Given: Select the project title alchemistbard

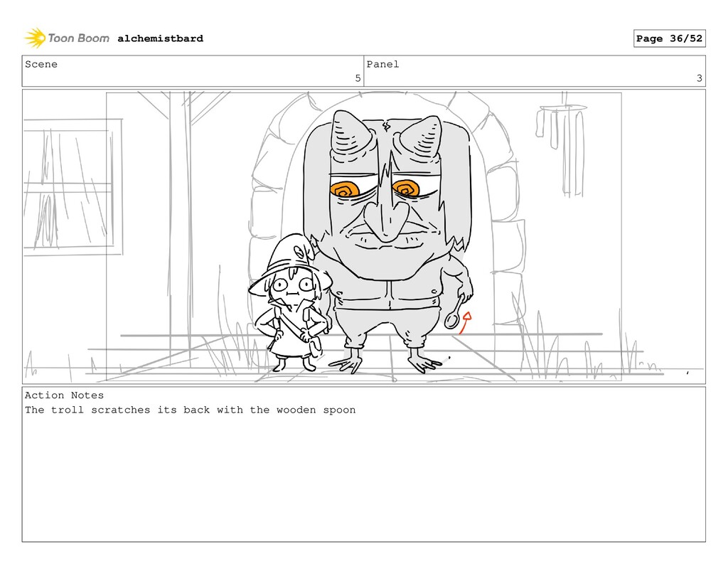Looking at the screenshot, I should click(160, 38).
